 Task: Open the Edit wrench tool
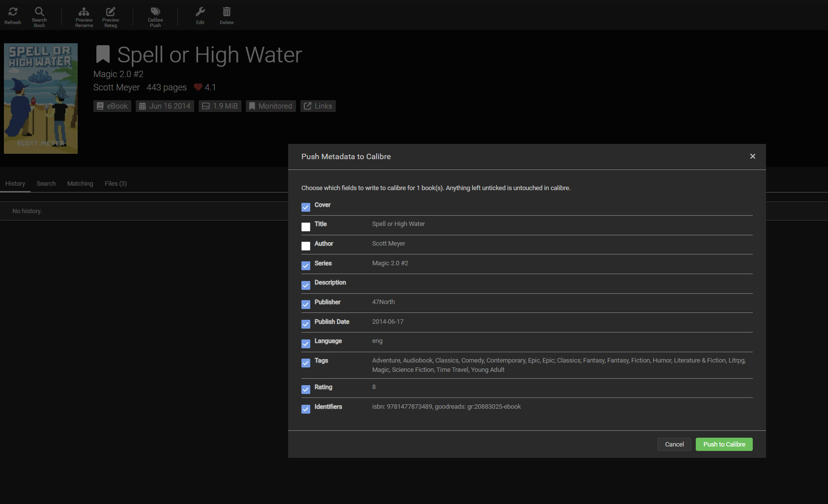coord(200,16)
